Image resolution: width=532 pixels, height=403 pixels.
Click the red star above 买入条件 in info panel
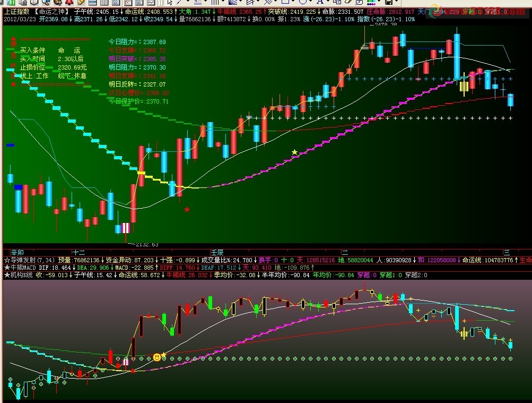(x=14, y=39)
